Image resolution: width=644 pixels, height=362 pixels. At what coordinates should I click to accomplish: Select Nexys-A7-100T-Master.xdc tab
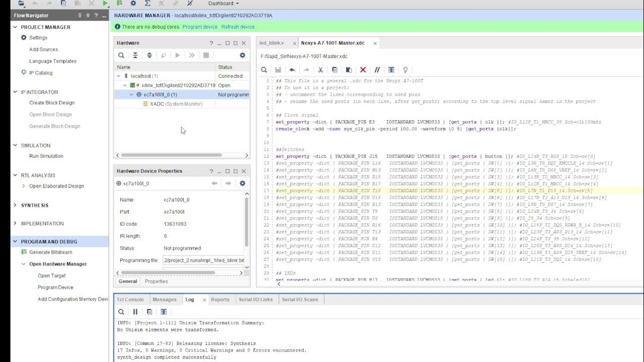[x=333, y=43]
